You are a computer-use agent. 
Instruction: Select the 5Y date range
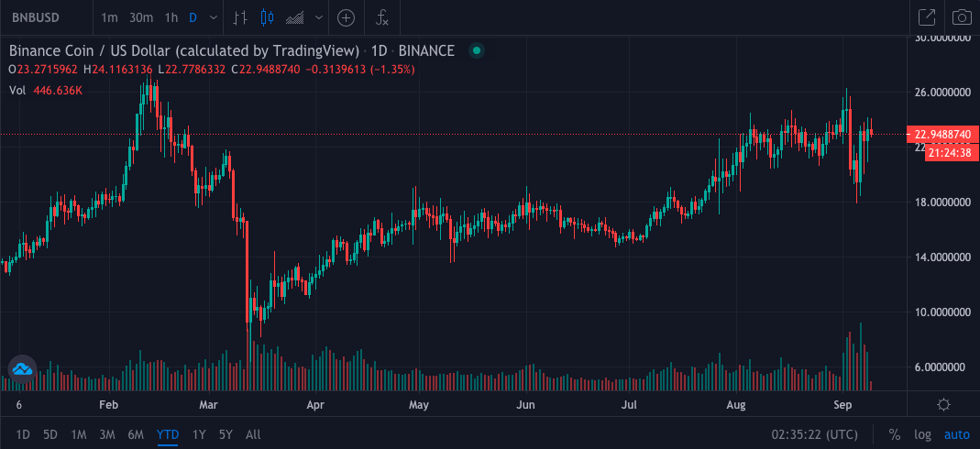[x=226, y=434]
